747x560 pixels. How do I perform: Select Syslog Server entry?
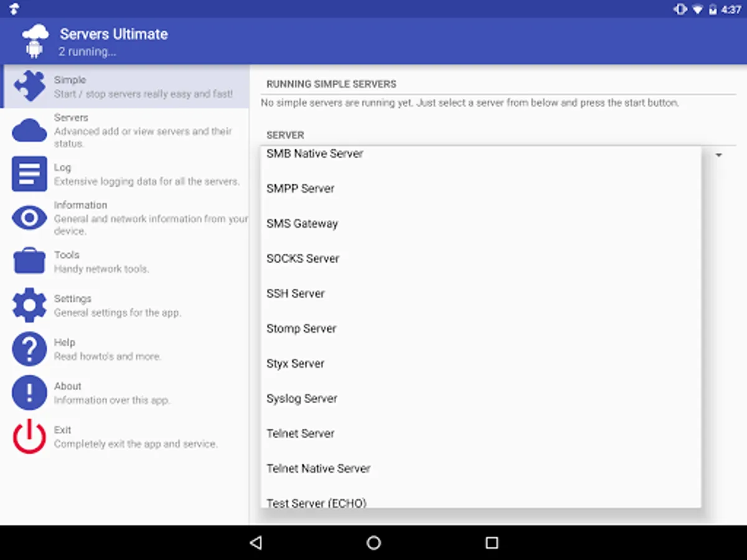pyautogui.click(x=481, y=398)
